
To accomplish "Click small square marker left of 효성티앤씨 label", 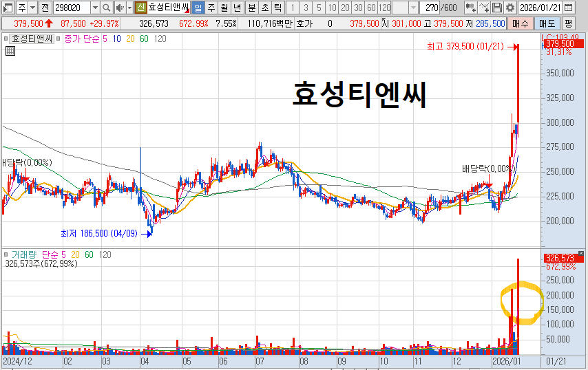I will (6, 39).
